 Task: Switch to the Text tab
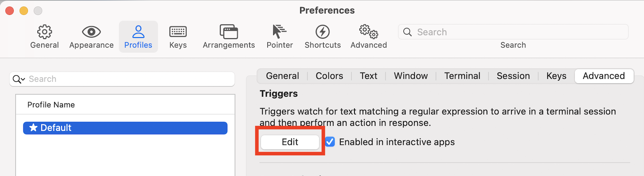tap(369, 76)
